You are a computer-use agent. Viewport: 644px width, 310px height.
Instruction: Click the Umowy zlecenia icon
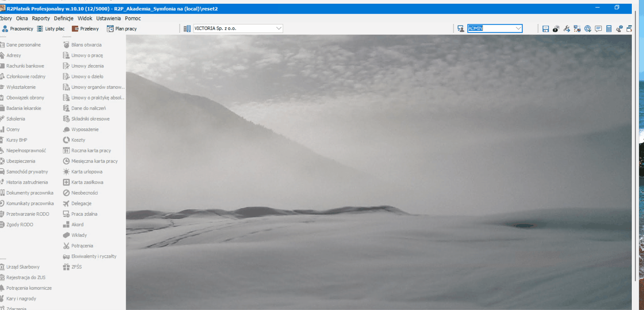pos(66,66)
